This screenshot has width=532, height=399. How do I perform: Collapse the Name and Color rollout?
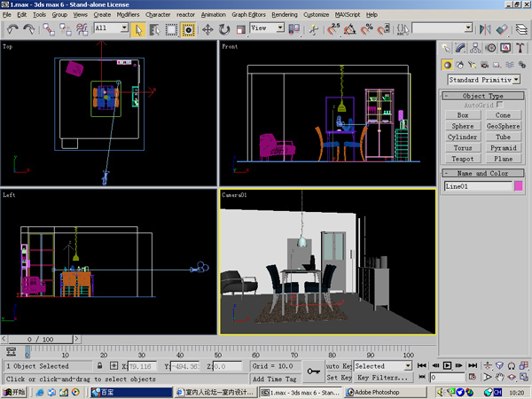tap(483, 173)
